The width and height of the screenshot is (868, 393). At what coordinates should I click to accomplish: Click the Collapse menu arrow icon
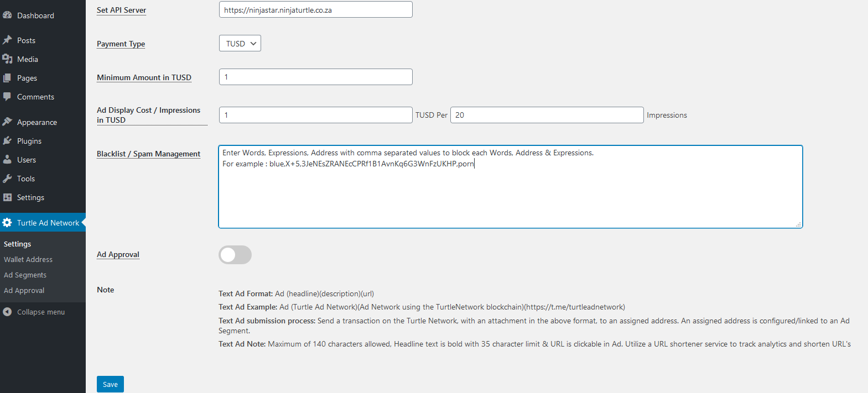pyautogui.click(x=7, y=312)
